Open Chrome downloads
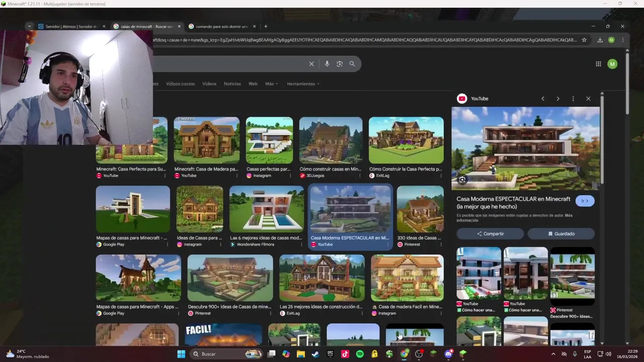Screen dimensions: 644x362 600,40
